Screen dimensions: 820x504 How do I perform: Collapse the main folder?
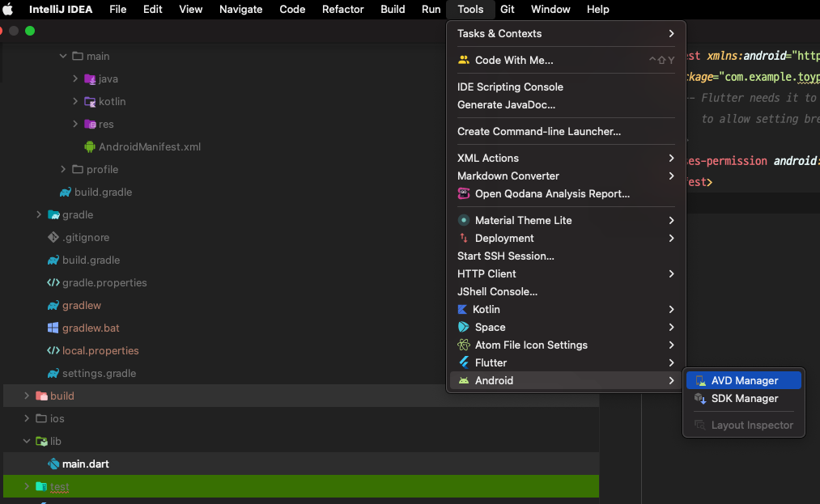[63, 56]
